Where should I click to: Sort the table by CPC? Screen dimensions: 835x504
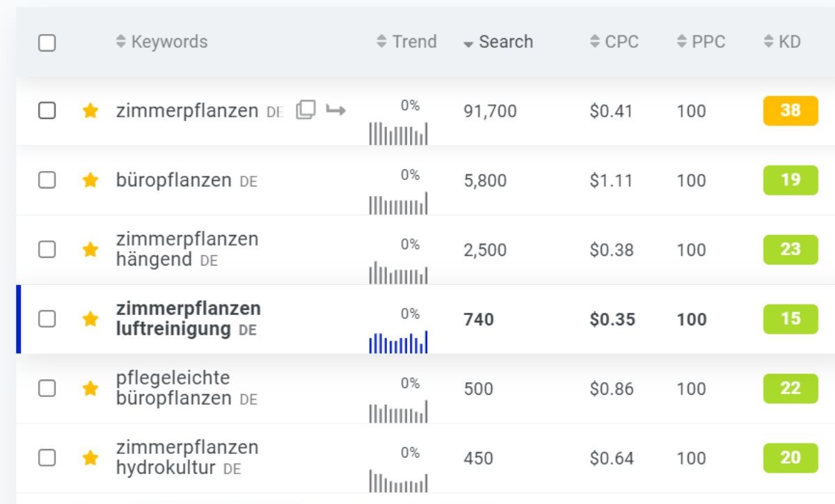click(615, 42)
